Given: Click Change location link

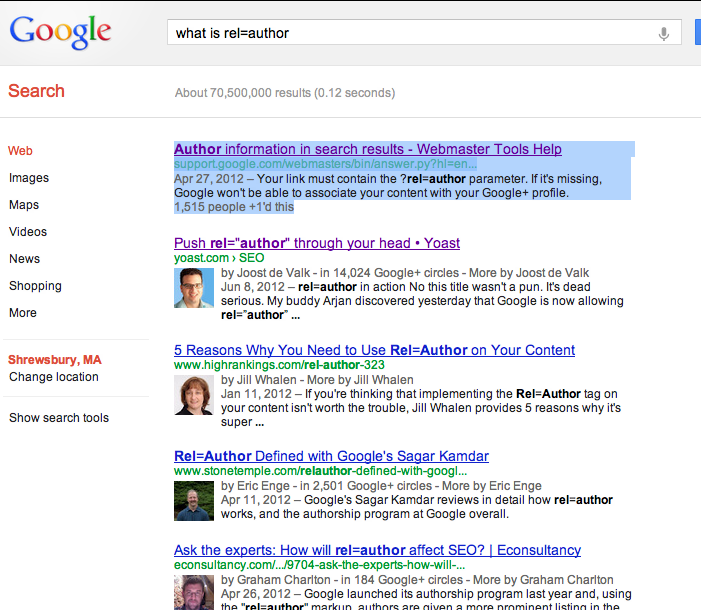Looking at the screenshot, I should [x=54, y=377].
